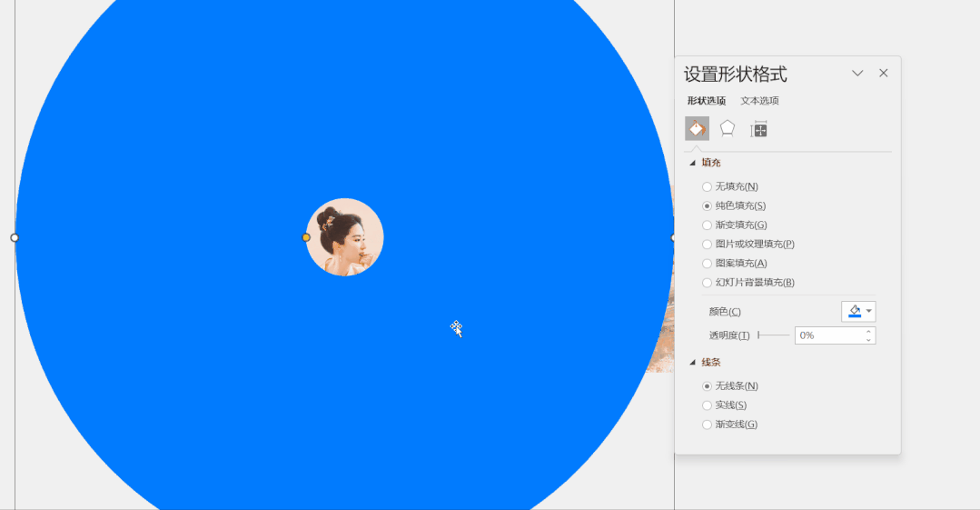Select 无填充(N) radio option
The width and height of the screenshot is (980, 510).
click(x=730, y=186)
